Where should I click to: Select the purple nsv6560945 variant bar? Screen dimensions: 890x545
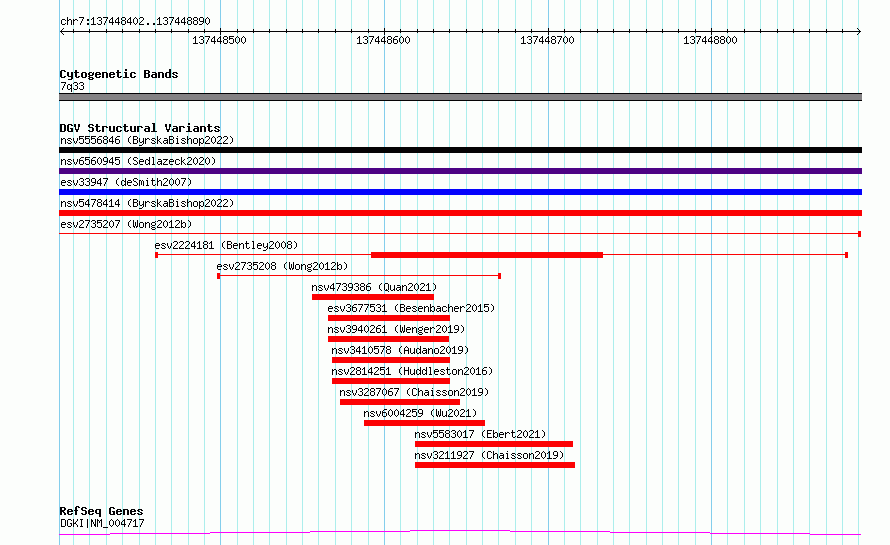[460, 171]
